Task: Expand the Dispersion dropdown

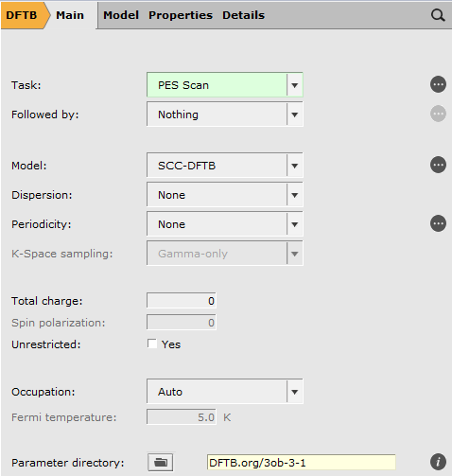Action: (x=225, y=195)
